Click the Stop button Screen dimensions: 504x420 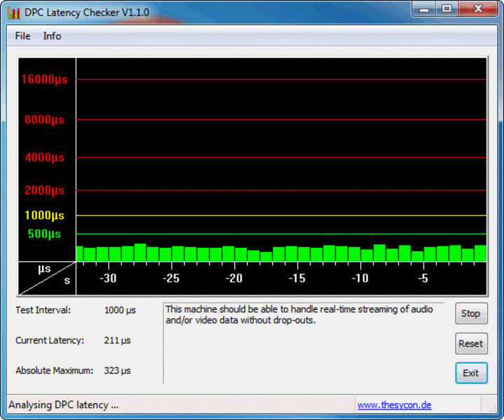471,314
